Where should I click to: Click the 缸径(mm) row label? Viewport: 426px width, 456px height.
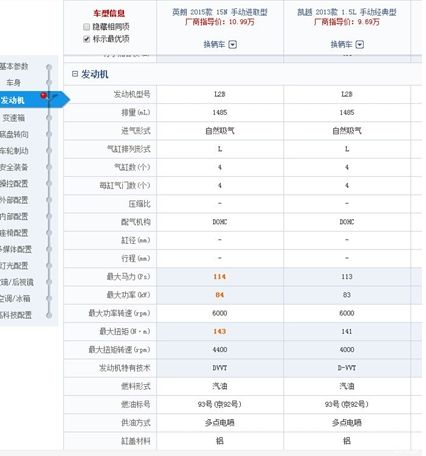point(136,240)
